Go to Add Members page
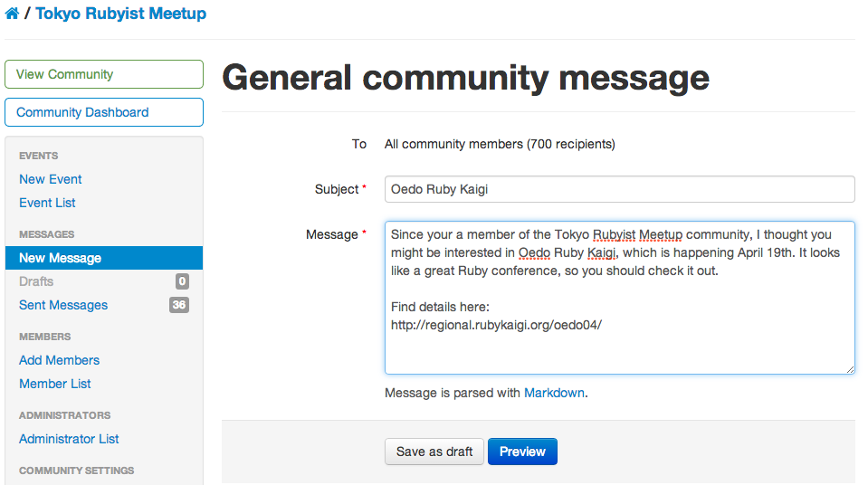The height and width of the screenshot is (485, 868). pyautogui.click(x=59, y=360)
